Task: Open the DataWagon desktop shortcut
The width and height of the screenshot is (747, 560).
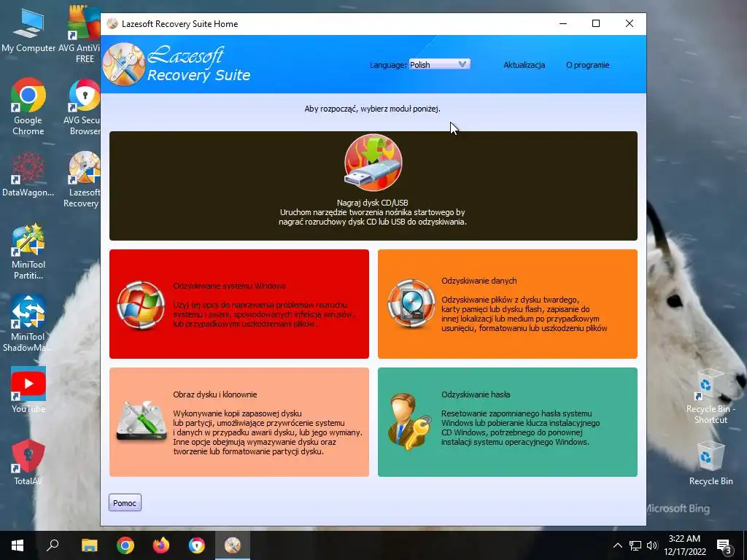Action: pyautogui.click(x=28, y=174)
